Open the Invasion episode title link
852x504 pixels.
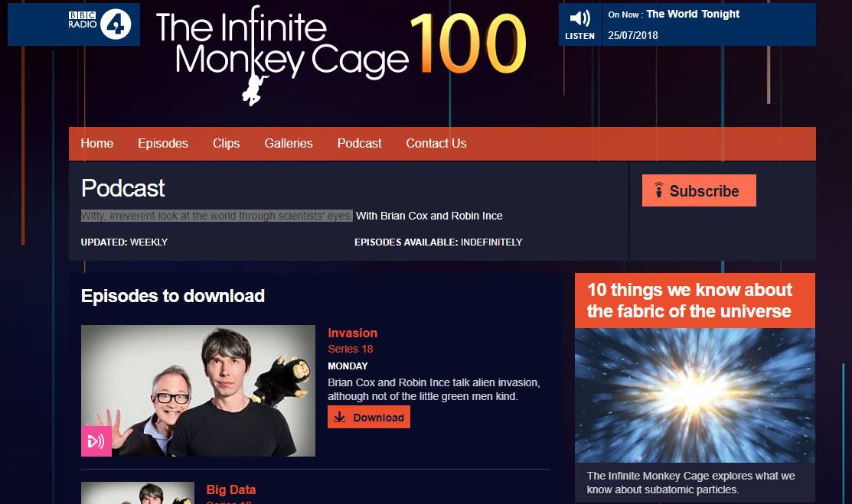click(353, 333)
